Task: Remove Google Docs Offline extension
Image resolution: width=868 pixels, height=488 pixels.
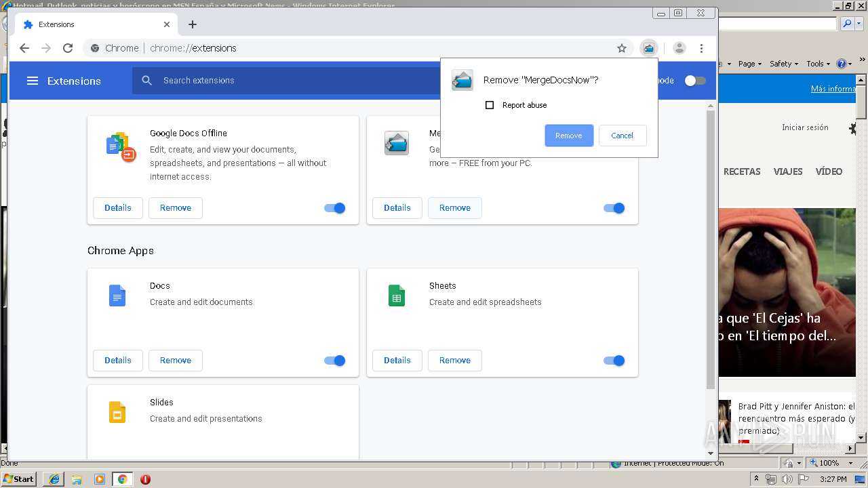Action: pos(176,208)
